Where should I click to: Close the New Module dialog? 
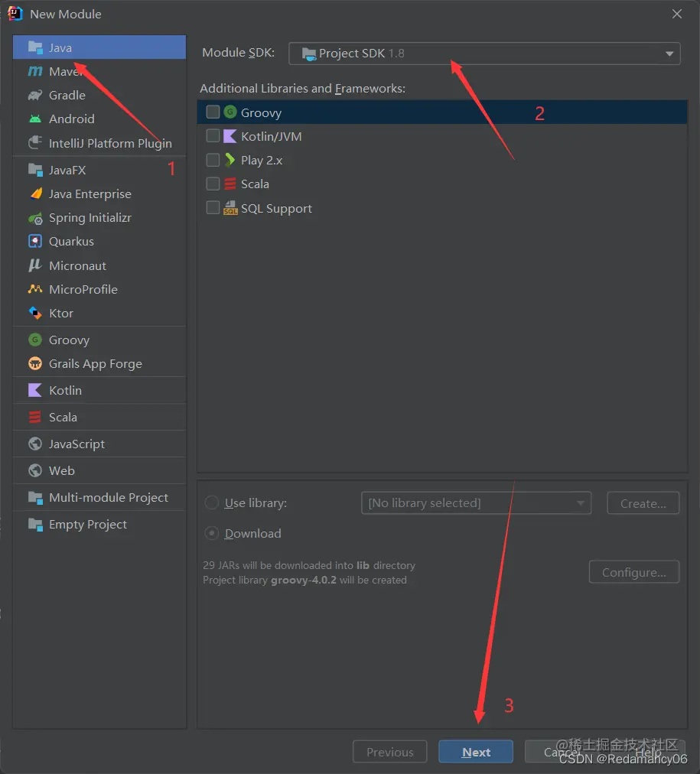point(677,14)
